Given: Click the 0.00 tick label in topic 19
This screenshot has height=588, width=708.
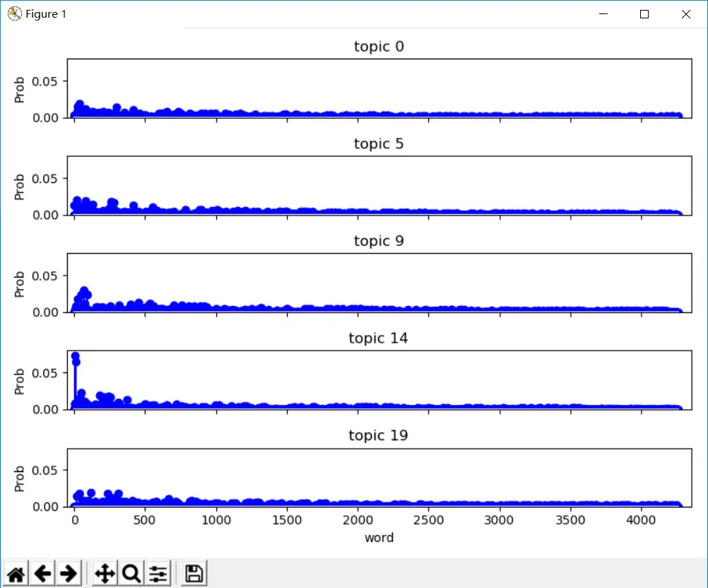Looking at the screenshot, I should click(x=45, y=507).
